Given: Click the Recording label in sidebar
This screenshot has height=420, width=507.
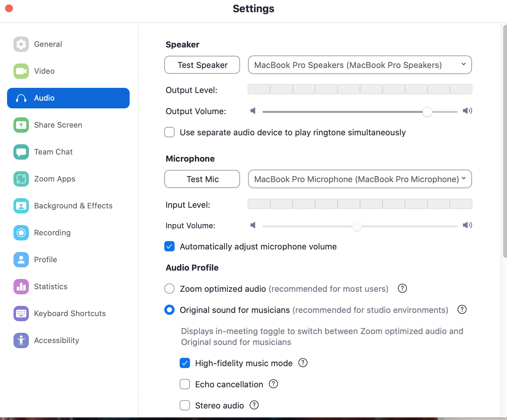Looking at the screenshot, I should coord(52,233).
